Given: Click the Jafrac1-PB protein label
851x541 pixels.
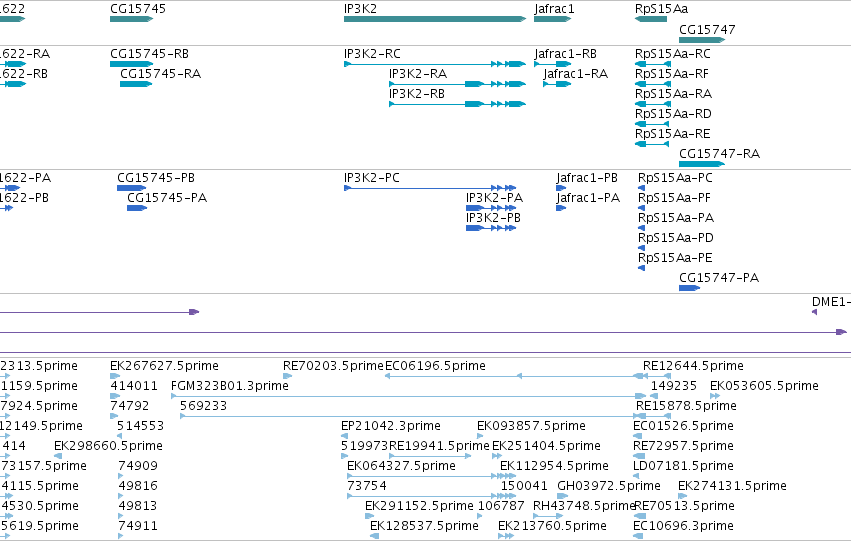Looking at the screenshot, I should pyautogui.click(x=587, y=178).
